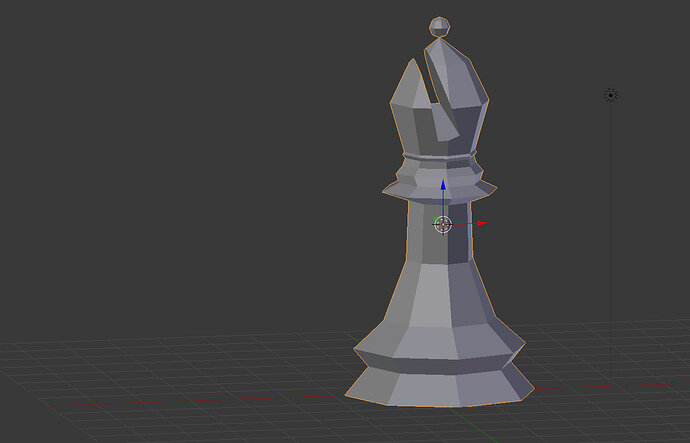Click the green Y-axis gizmo handle

point(435,219)
